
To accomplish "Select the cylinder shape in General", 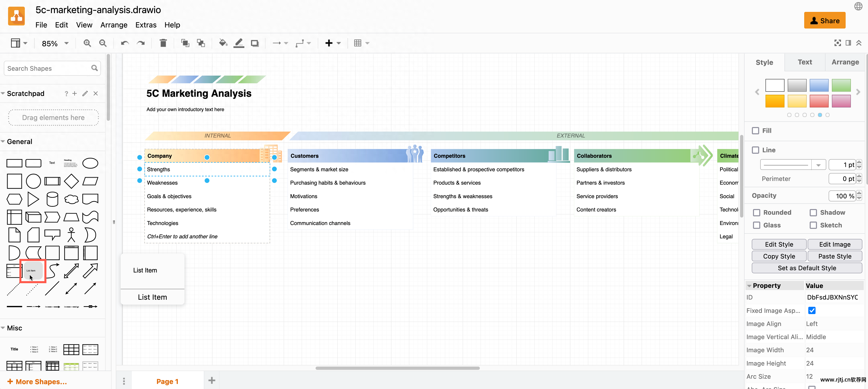I will pyautogui.click(x=52, y=199).
